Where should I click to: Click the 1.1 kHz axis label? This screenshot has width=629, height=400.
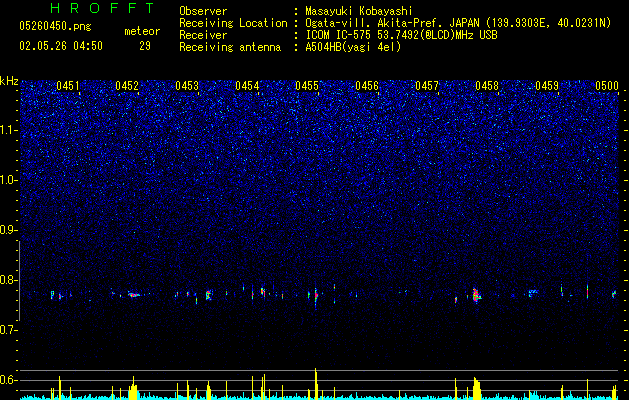tap(9, 130)
